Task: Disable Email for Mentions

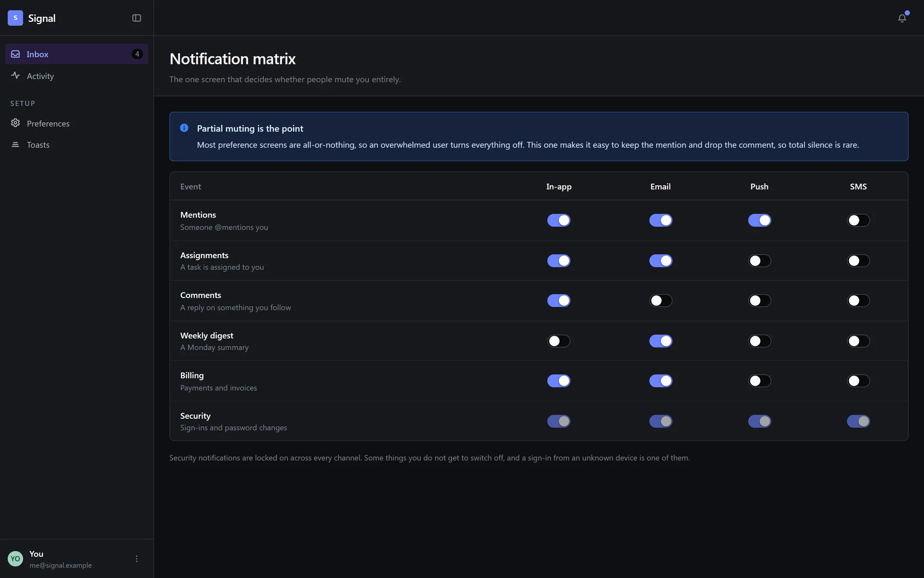Action: 660,220
